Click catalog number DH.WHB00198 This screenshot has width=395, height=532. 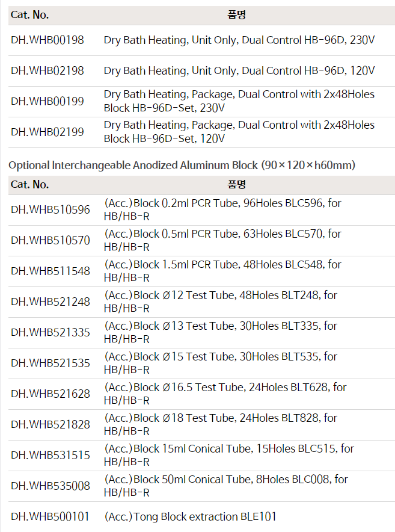pos(47,40)
